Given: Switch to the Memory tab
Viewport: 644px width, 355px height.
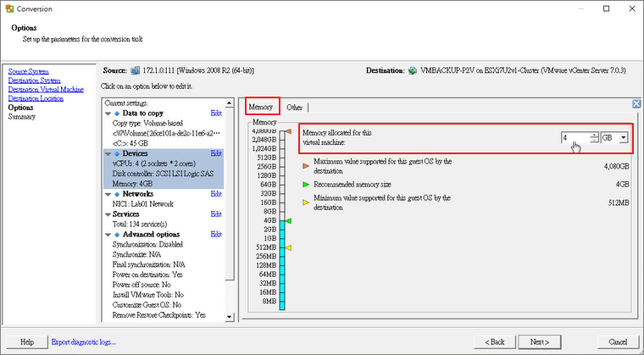Looking at the screenshot, I should pos(260,107).
